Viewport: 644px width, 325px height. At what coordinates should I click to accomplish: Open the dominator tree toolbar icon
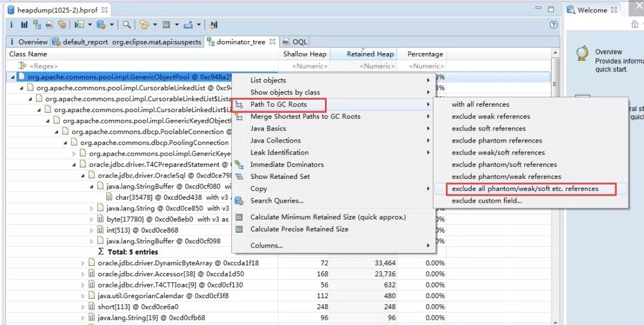[x=37, y=24]
